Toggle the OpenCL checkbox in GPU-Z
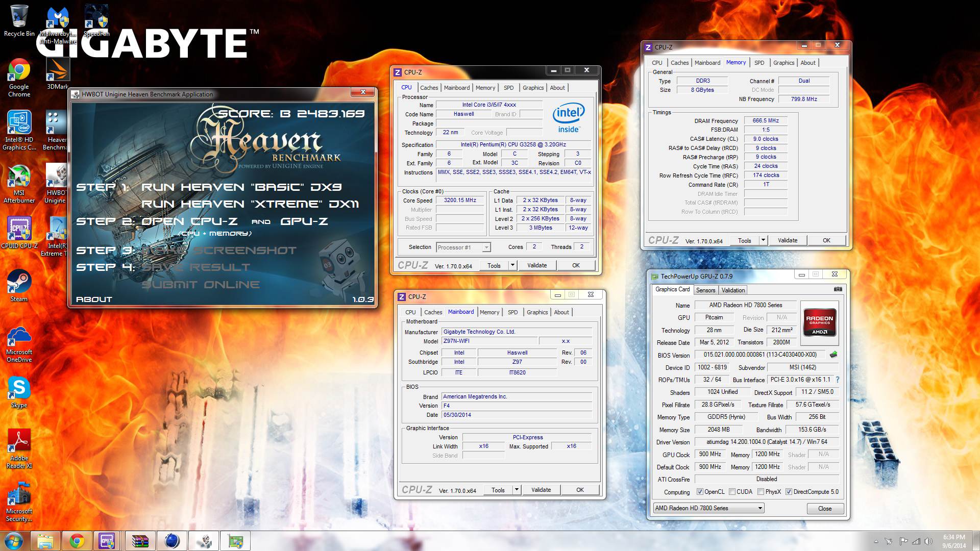Viewport: 980px width, 551px height. click(x=700, y=492)
